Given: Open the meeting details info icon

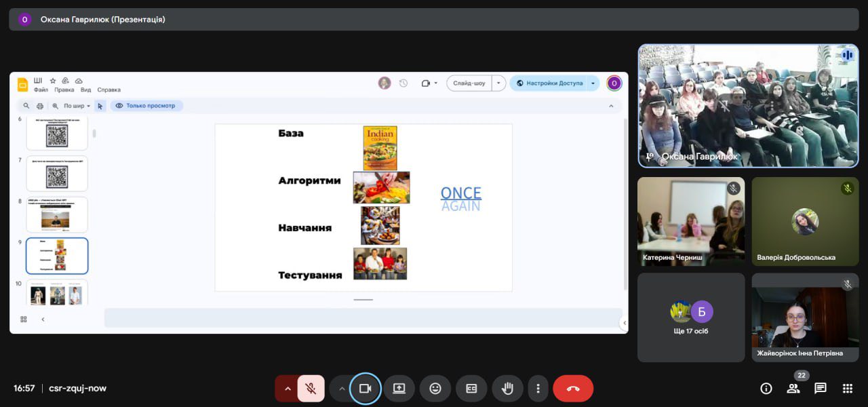Looking at the screenshot, I should point(766,389).
